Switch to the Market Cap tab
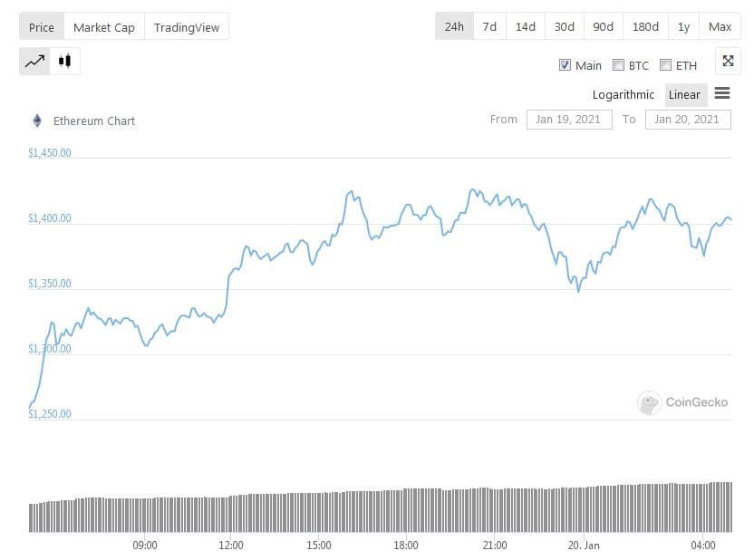 click(103, 27)
